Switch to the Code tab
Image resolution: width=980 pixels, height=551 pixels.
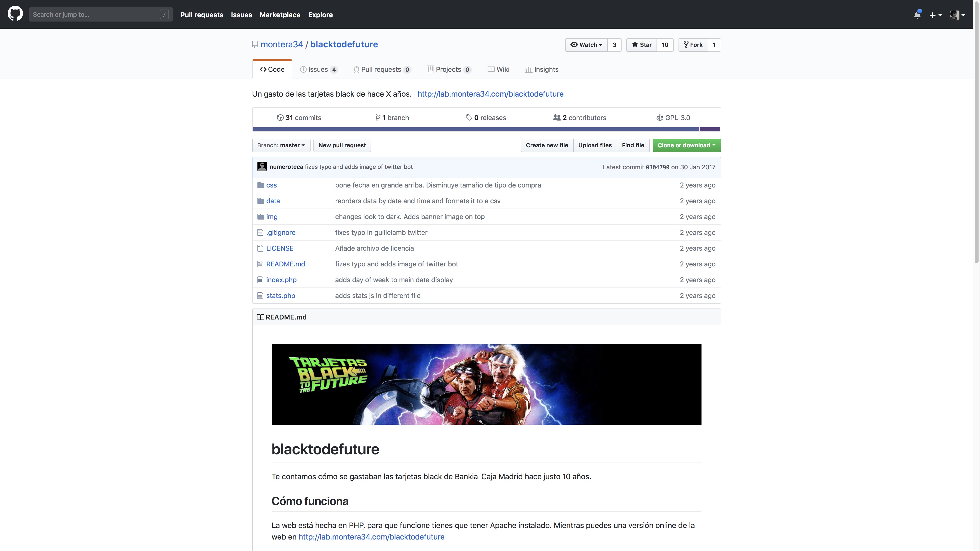(x=272, y=69)
